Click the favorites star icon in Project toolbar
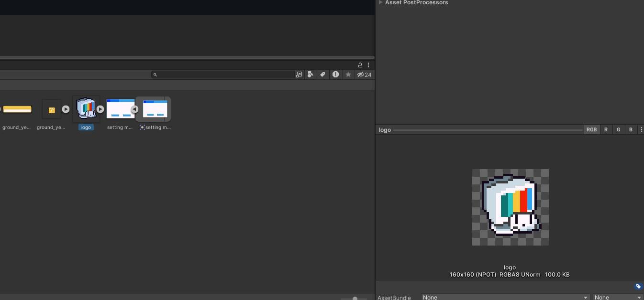The width and height of the screenshot is (644, 300). pos(348,75)
